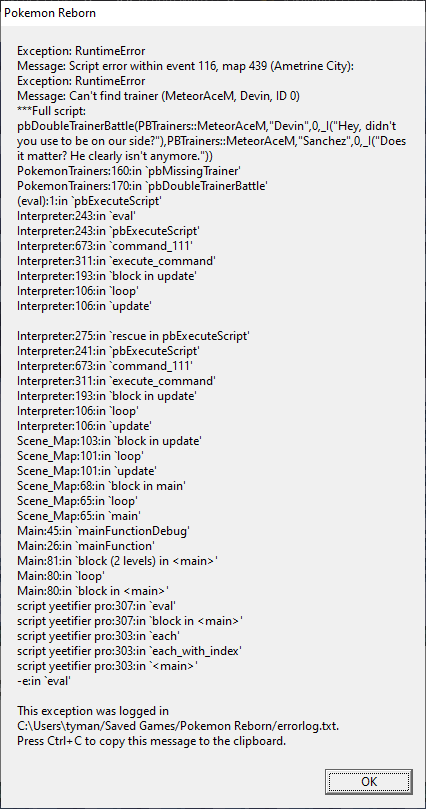Click the "This exception was logged in" line
Viewport: 426px width, 809px height.
tap(93, 711)
